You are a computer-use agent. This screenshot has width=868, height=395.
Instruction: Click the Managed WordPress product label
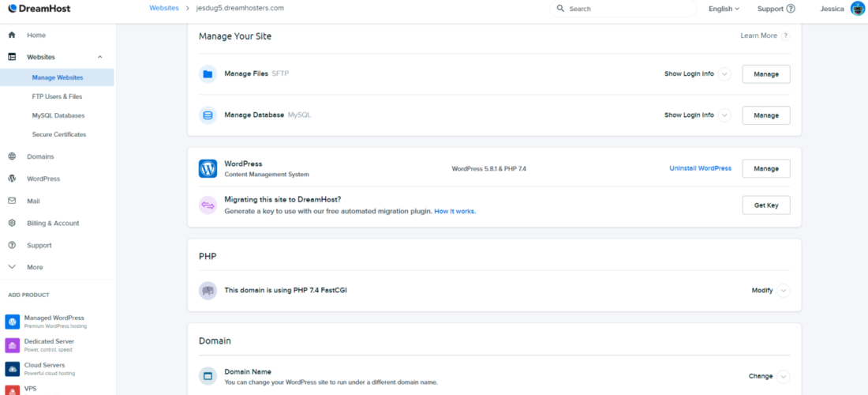tap(54, 318)
